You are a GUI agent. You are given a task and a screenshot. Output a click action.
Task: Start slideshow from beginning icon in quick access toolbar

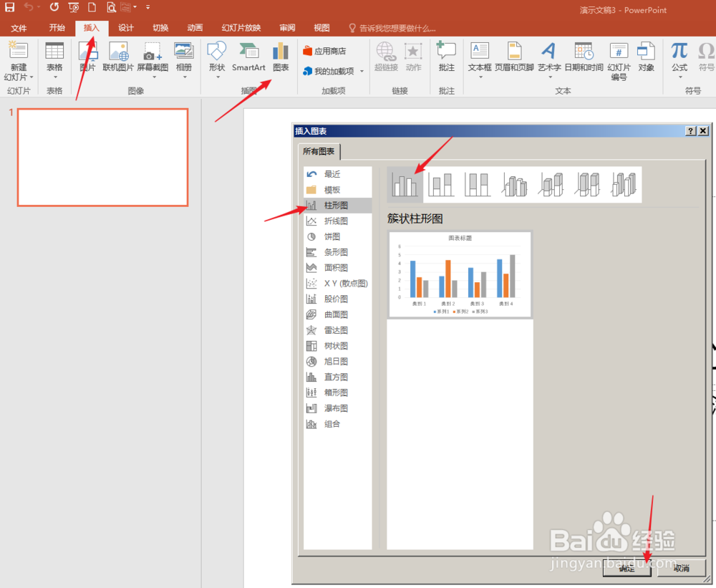tap(73, 7)
